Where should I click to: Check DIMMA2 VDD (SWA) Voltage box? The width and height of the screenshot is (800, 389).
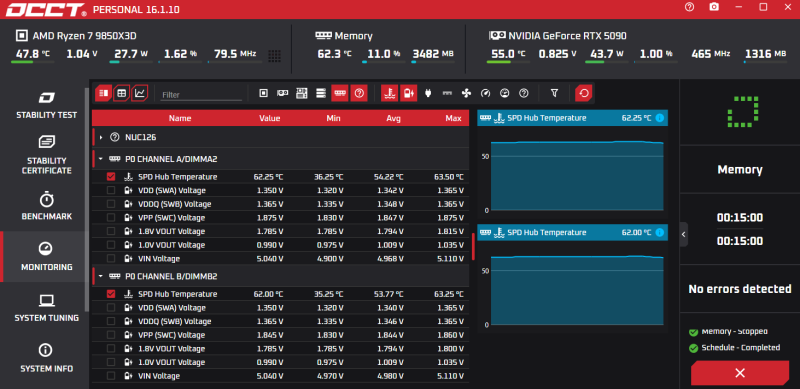[111, 190]
